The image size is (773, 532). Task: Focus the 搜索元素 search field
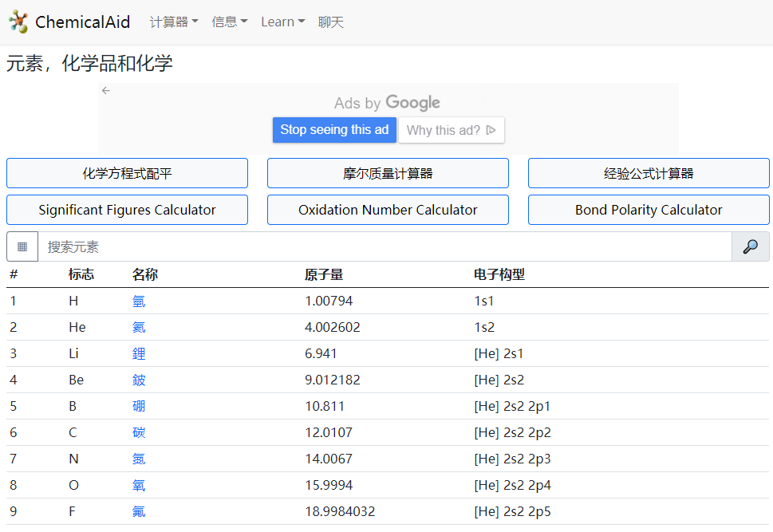pos(383,247)
